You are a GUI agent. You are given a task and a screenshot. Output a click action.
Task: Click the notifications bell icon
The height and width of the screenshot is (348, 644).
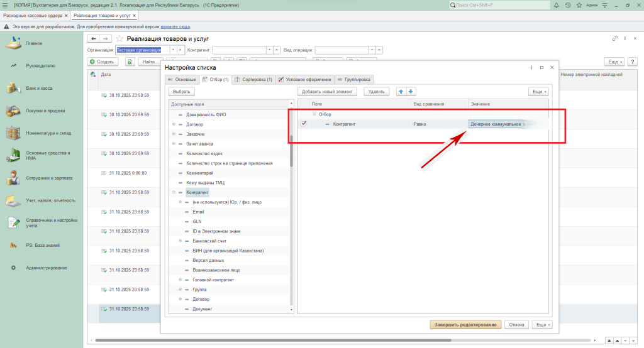pyautogui.click(x=557, y=5)
